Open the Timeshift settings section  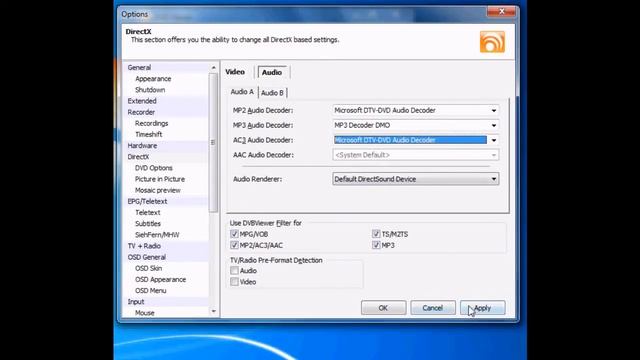tap(149, 134)
